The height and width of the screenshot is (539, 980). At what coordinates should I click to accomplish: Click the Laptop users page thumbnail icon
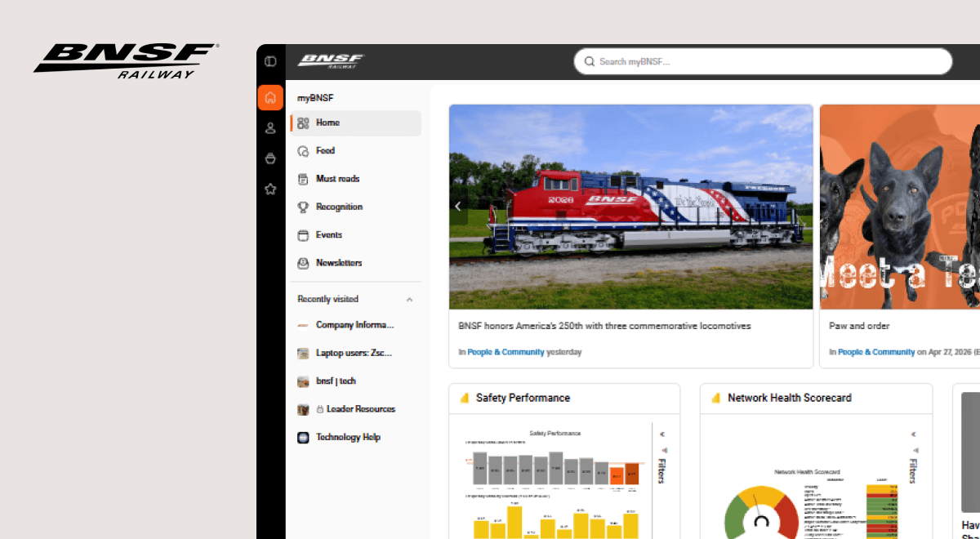303,354
